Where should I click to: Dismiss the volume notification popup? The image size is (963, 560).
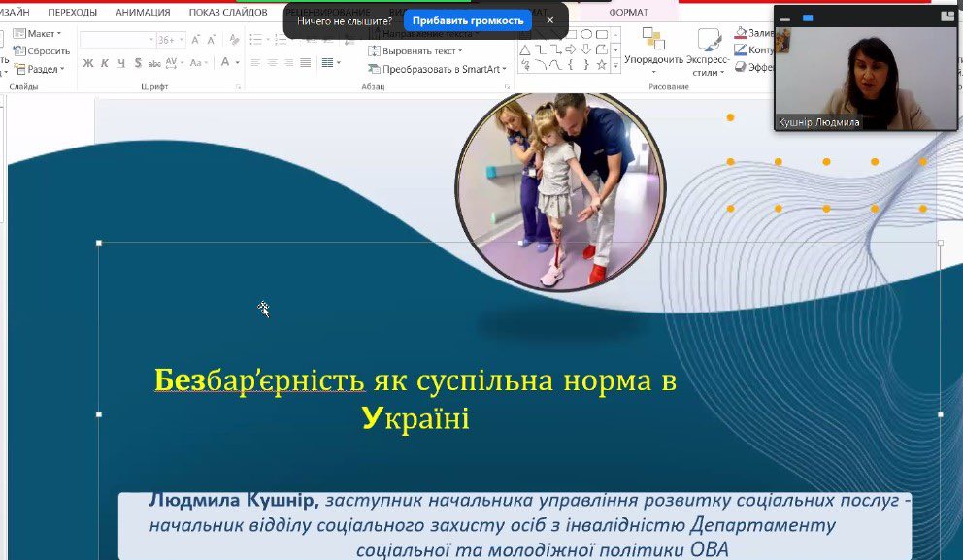point(550,20)
